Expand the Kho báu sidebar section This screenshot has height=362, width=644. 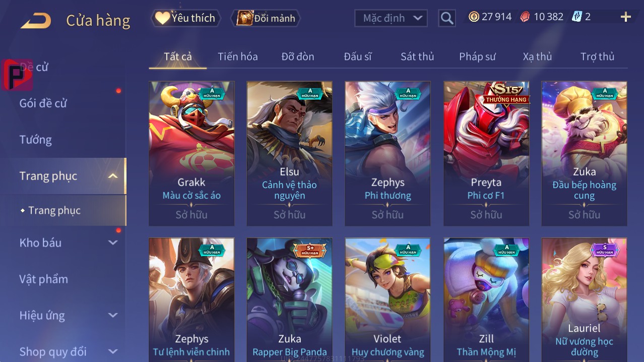(x=113, y=243)
